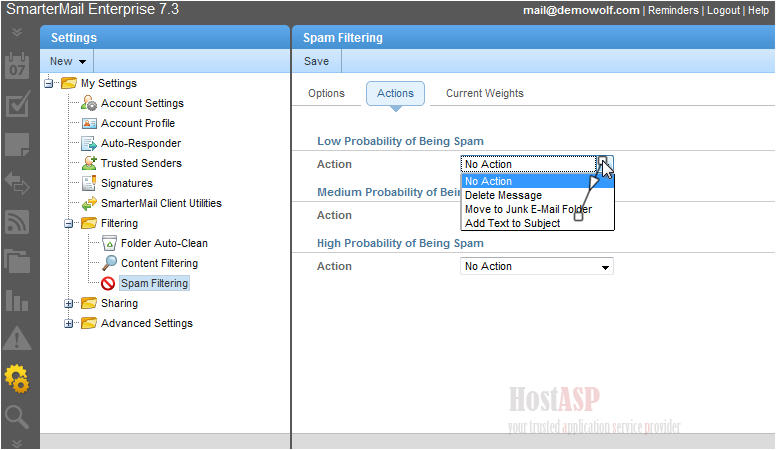Image resolution: width=776 pixels, height=450 pixels.
Task: Expand the Sharing tree node
Action: click(68, 303)
